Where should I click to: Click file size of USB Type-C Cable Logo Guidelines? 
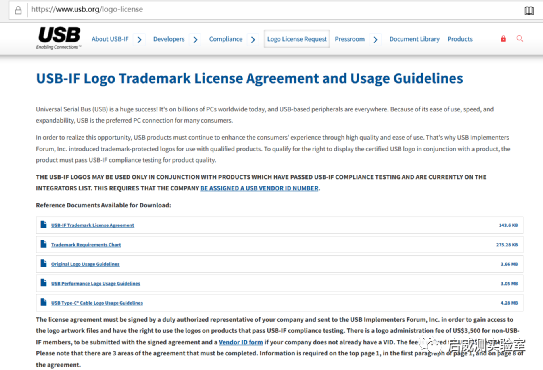click(x=509, y=303)
